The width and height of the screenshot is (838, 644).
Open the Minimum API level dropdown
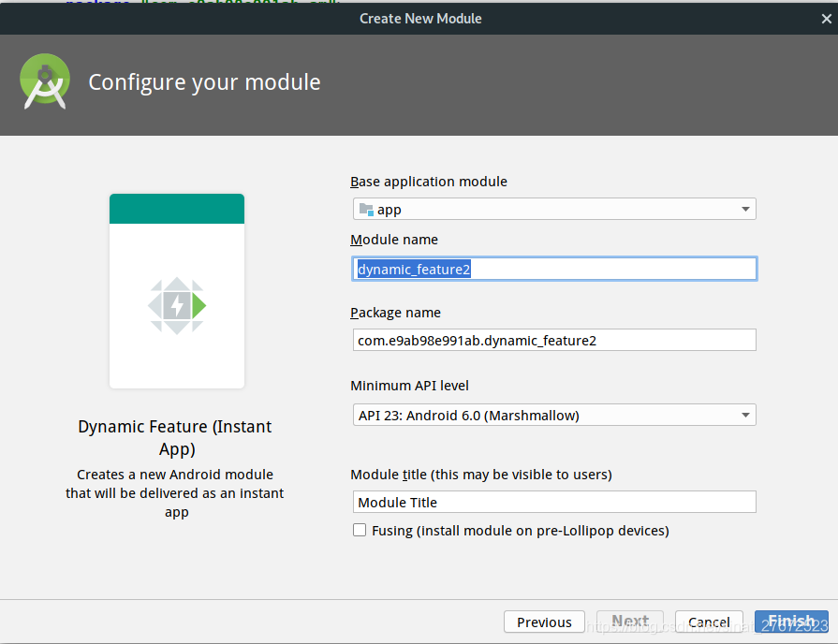pyautogui.click(x=554, y=415)
